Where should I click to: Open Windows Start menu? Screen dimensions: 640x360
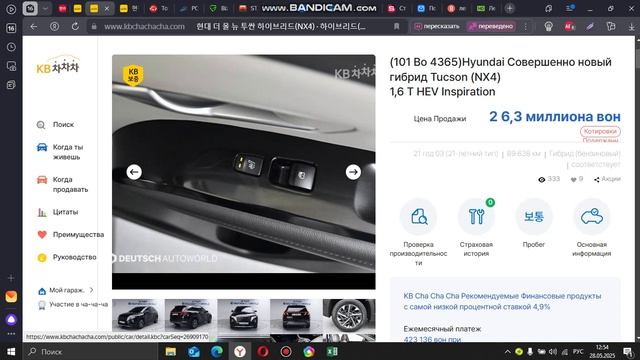point(11,351)
